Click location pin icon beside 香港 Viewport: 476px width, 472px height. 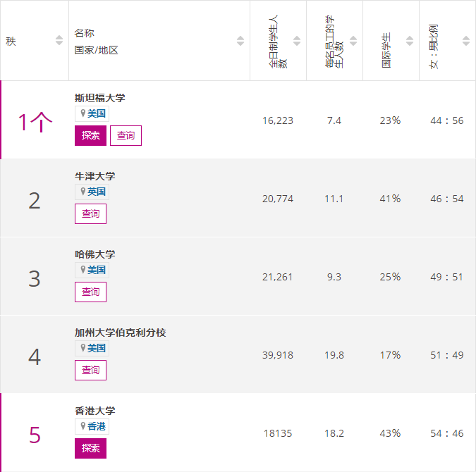[83, 426]
